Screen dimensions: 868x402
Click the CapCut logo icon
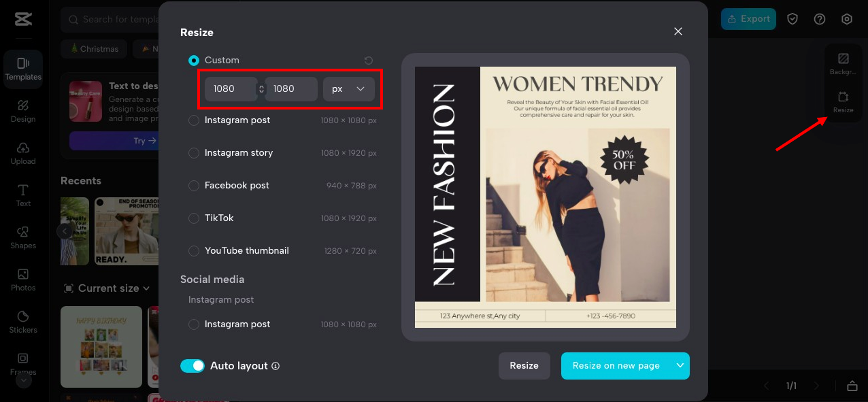[x=23, y=19]
